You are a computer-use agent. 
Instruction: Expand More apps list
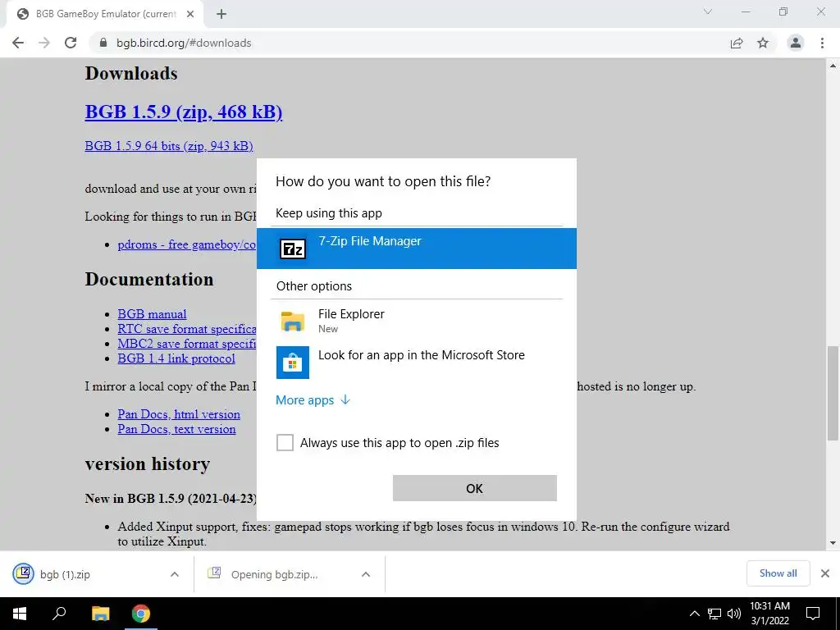click(x=313, y=400)
